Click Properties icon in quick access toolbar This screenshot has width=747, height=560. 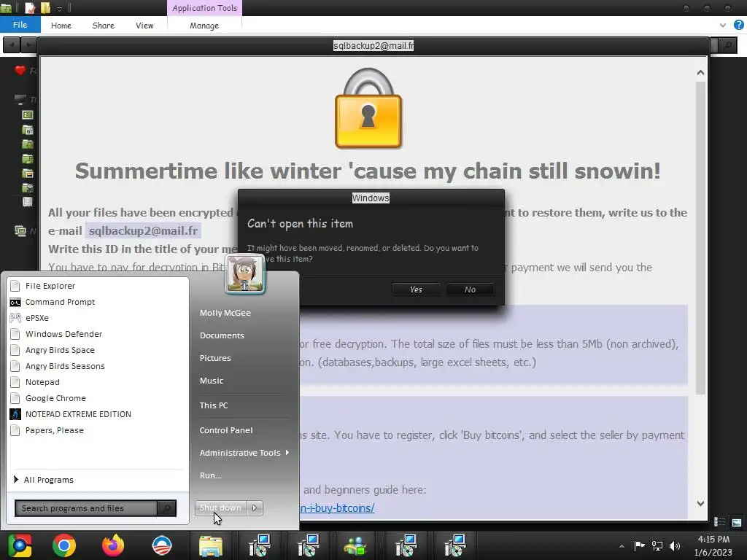(x=29, y=8)
